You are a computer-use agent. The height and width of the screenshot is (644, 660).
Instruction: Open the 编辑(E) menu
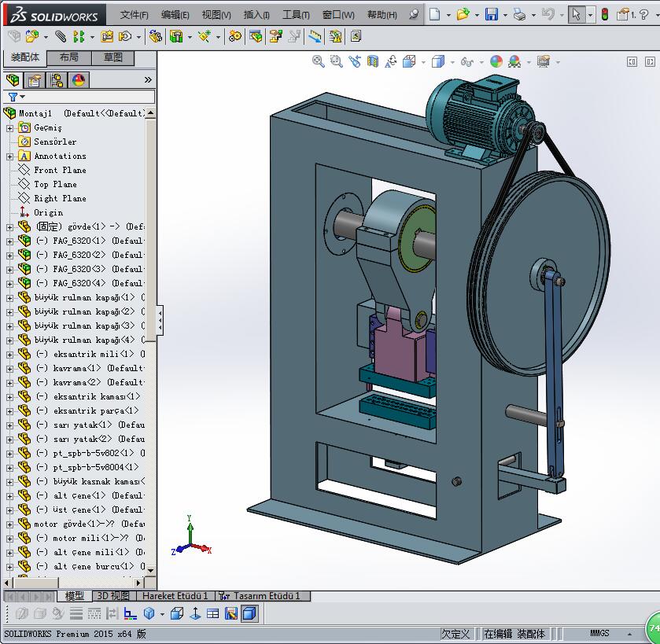click(175, 15)
